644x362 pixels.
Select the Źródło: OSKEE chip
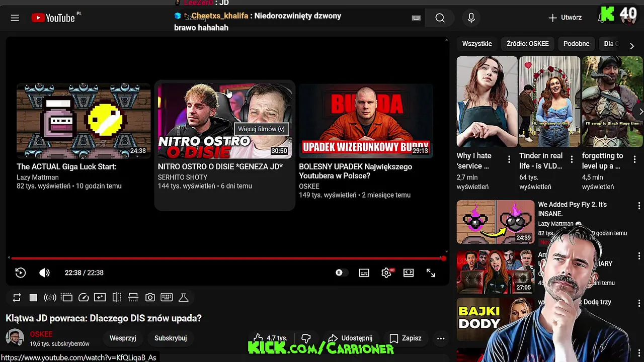click(528, 44)
